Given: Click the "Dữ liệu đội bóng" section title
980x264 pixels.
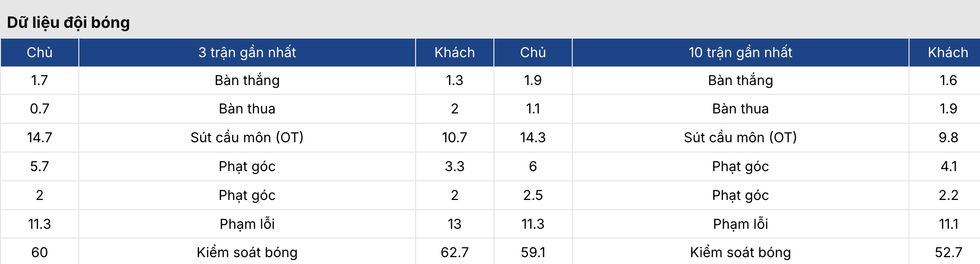Looking at the screenshot, I should (x=69, y=22).
